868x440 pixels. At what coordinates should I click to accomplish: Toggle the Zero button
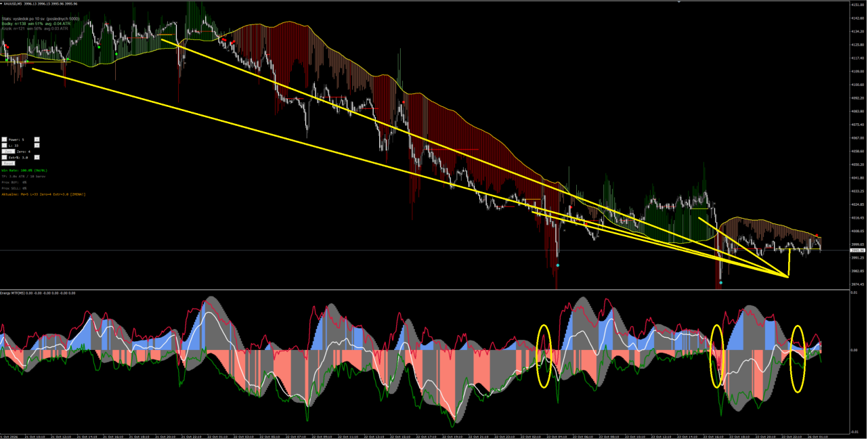[x=8, y=152]
